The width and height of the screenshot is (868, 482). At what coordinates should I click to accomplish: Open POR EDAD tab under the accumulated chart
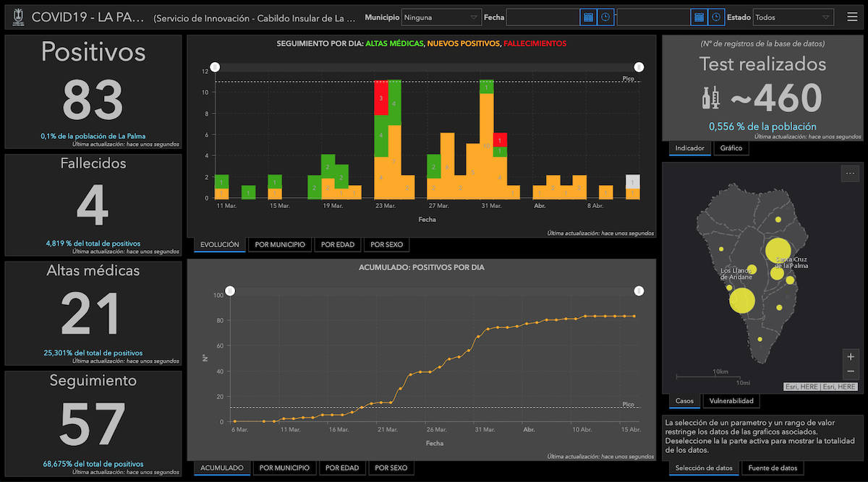click(343, 468)
